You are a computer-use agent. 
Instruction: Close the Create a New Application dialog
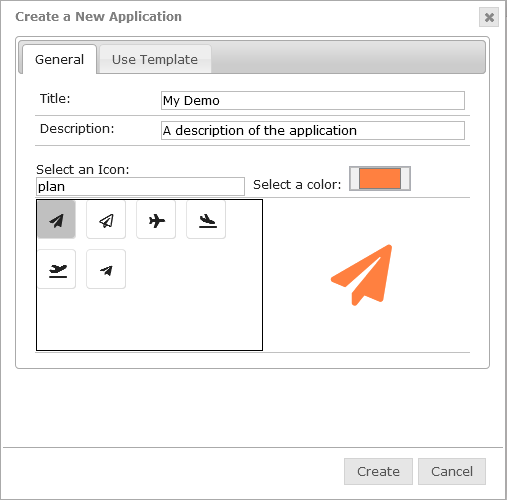tap(489, 17)
